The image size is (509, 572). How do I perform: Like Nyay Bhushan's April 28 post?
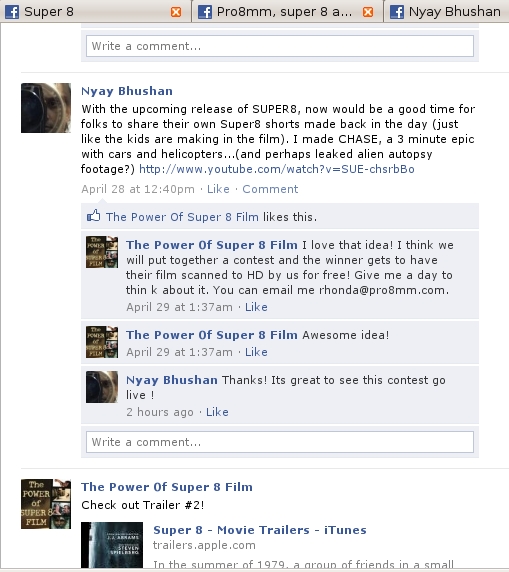click(218, 189)
